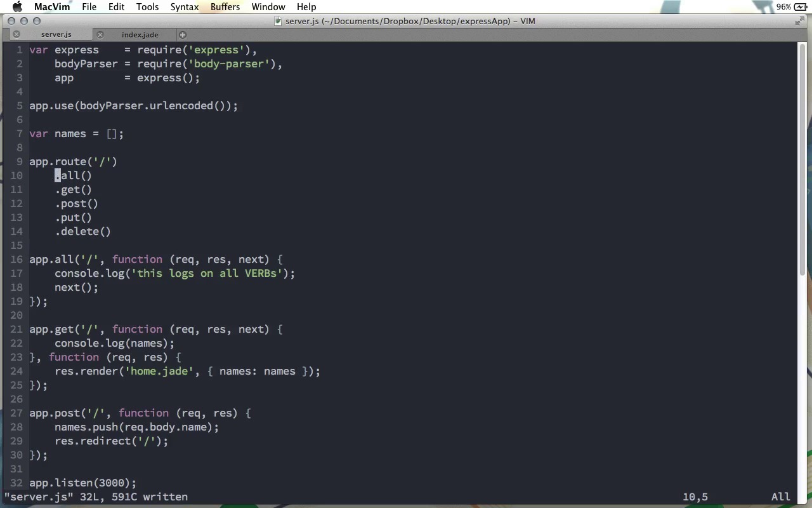Click cursor position '10,5' in status line
812x508 pixels.
pyautogui.click(x=695, y=497)
